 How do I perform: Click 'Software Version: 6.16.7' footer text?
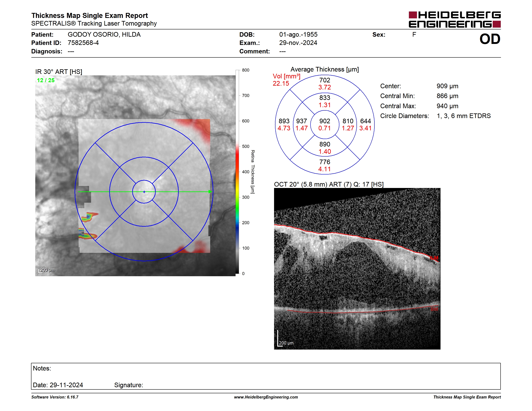55,397
